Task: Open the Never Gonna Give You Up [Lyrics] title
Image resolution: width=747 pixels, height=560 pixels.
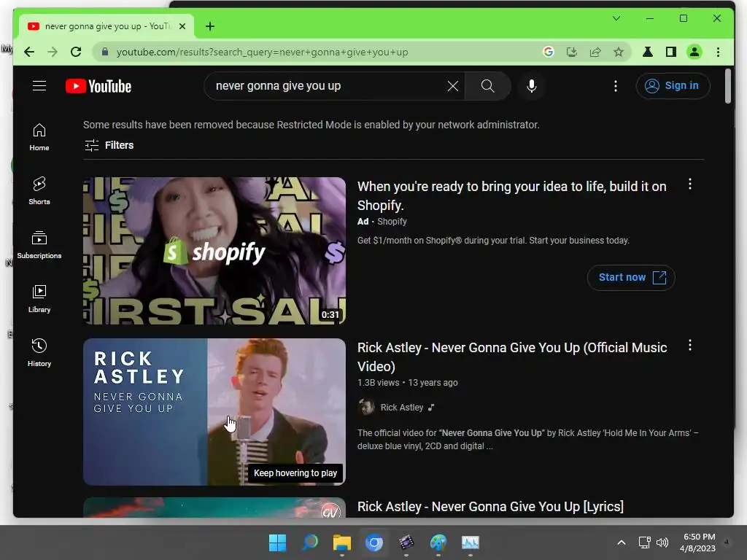Action: (x=490, y=507)
